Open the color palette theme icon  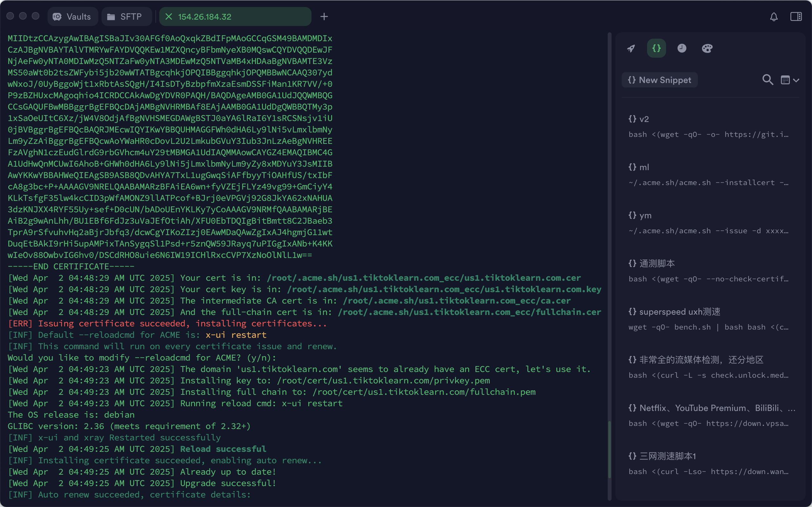point(707,48)
